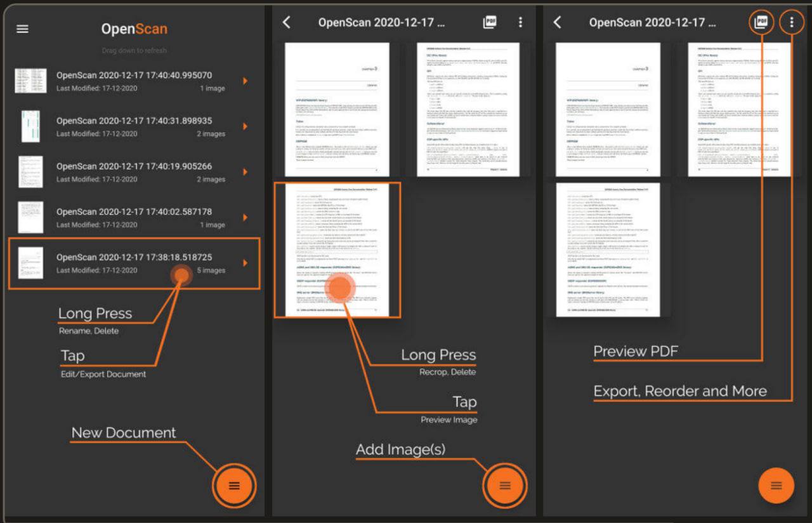Click "Last Modified: 17-12-2020" under scan 17:40:19.905266

coord(96,180)
